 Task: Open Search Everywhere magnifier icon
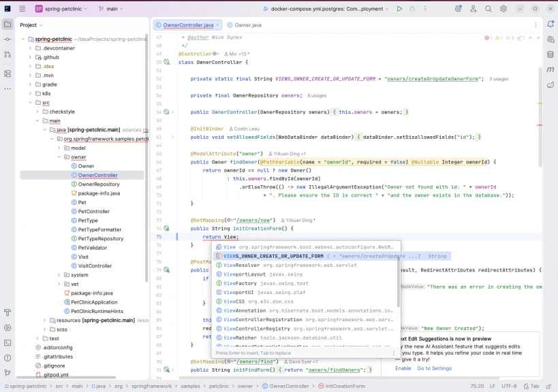tap(489, 9)
